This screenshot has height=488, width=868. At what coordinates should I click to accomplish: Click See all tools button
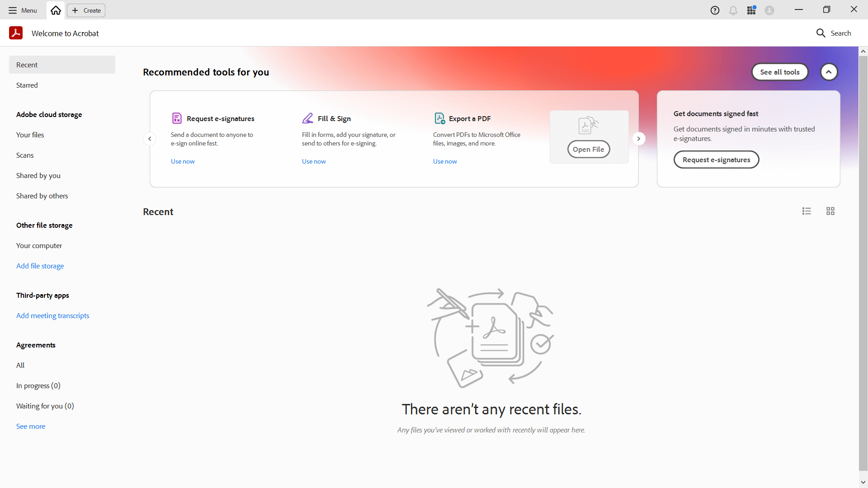[x=780, y=72]
